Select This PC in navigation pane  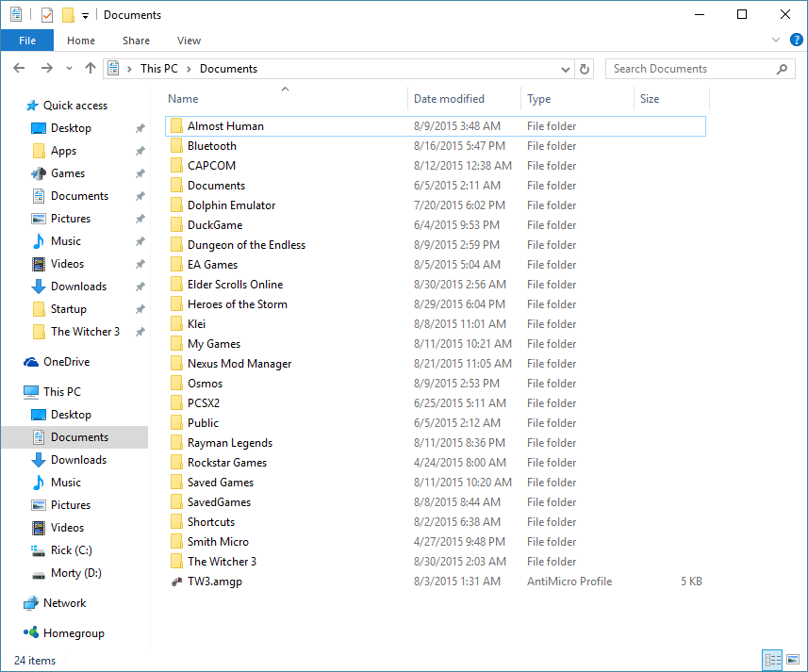(x=62, y=392)
